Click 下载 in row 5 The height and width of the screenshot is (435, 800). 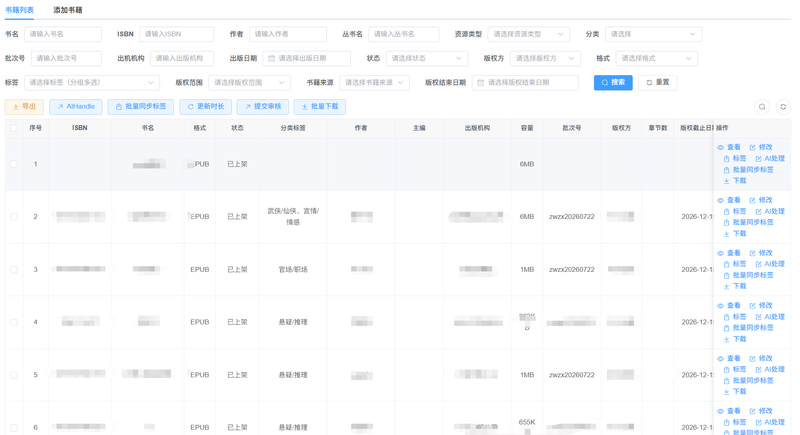click(735, 392)
